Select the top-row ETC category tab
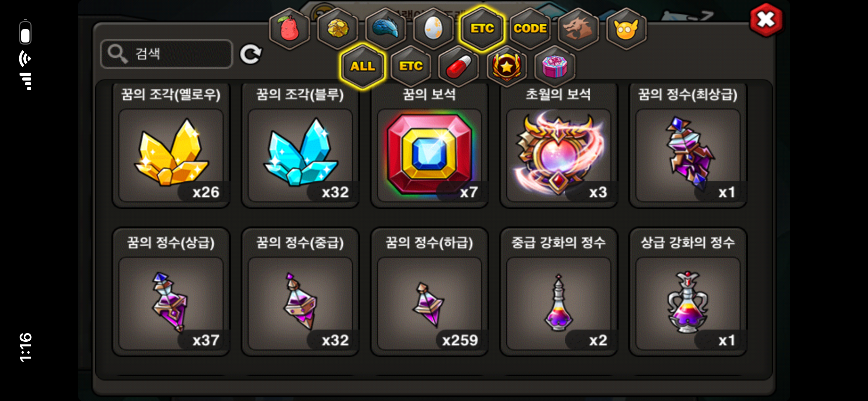This screenshot has height=401, width=868. coord(482,29)
